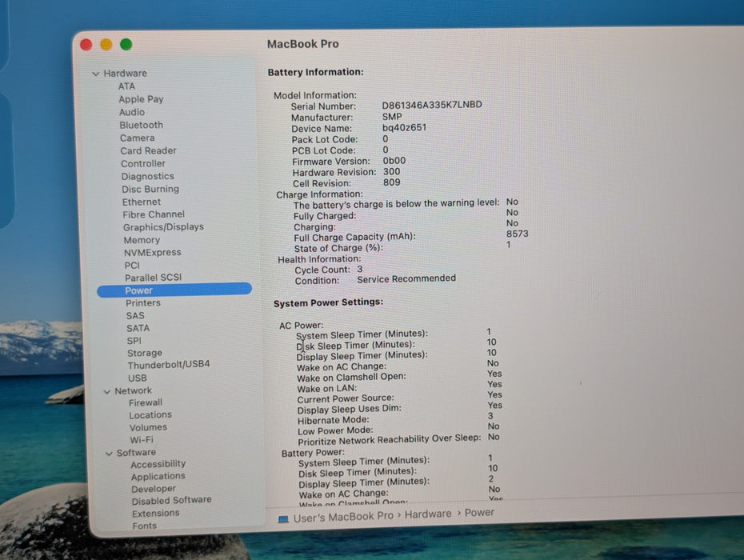Select Applications under Software

pyautogui.click(x=158, y=477)
